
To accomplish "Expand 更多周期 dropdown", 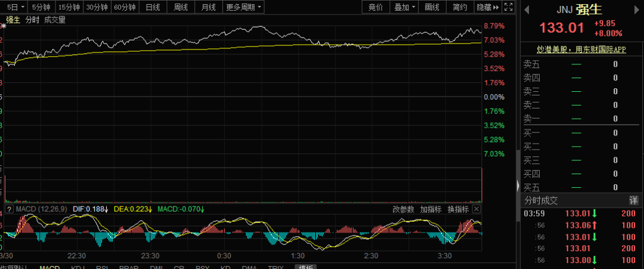I will coord(243,7).
